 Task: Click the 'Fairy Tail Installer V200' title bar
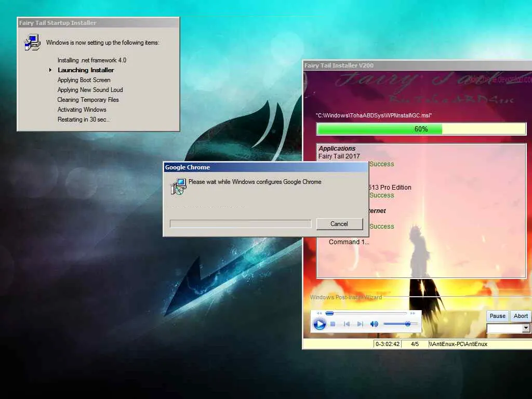click(x=417, y=65)
